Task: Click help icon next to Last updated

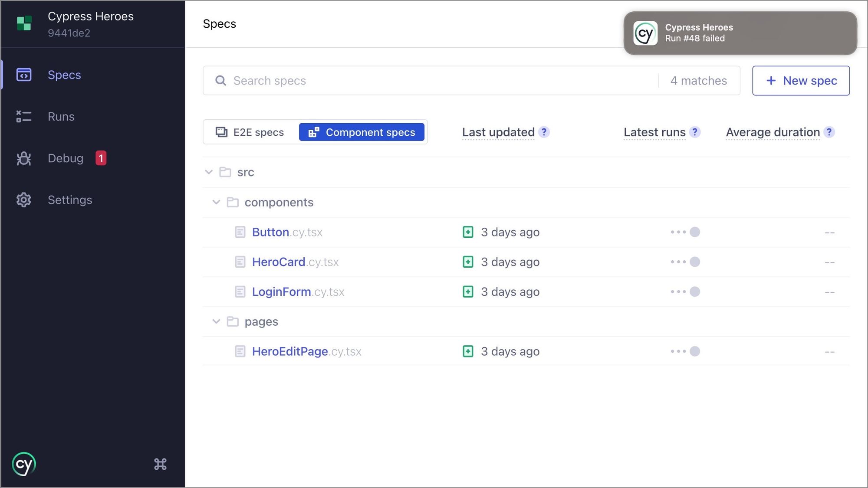Action: 544,132
